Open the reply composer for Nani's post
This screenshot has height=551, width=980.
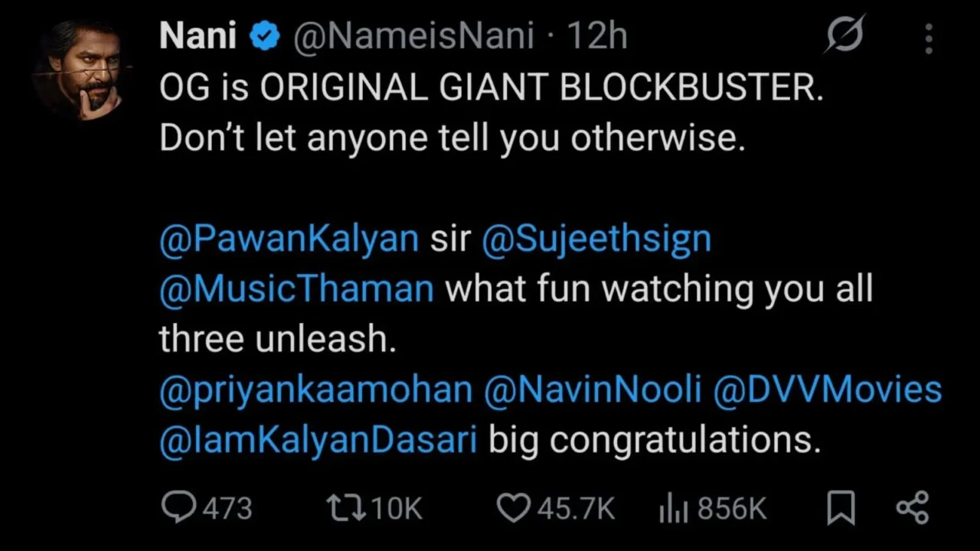click(x=178, y=507)
